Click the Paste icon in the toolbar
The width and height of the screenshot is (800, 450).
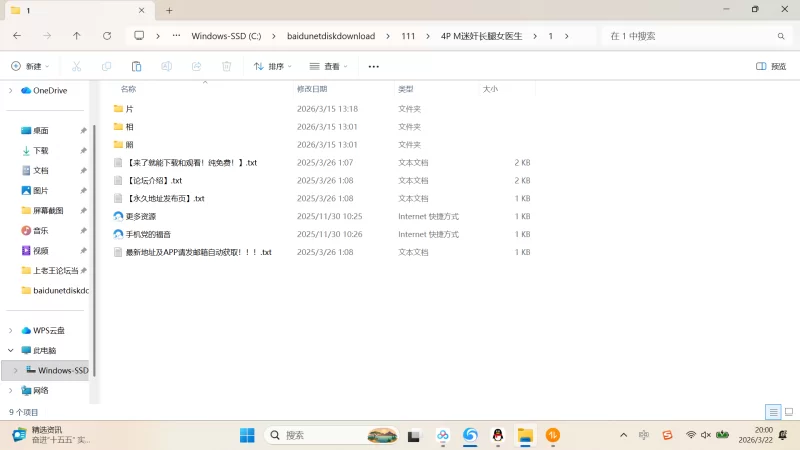click(136, 66)
